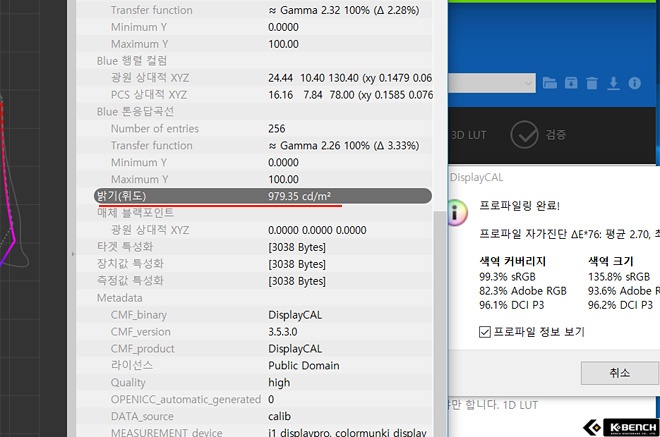
Task: Open the 검증 verification tab checkmark icon
Action: point(524,135)
